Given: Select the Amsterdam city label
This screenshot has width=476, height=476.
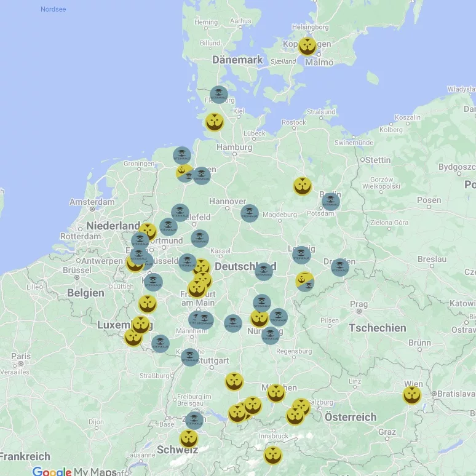Looking at the screenshot, I should [x=92, y=202].
